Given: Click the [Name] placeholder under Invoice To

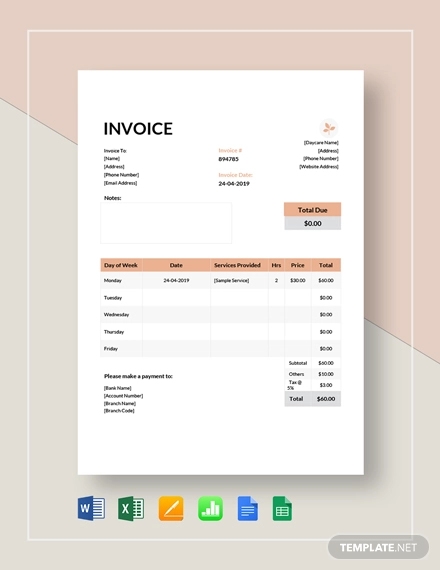Looking at the screenshot, I should point(112,159).
